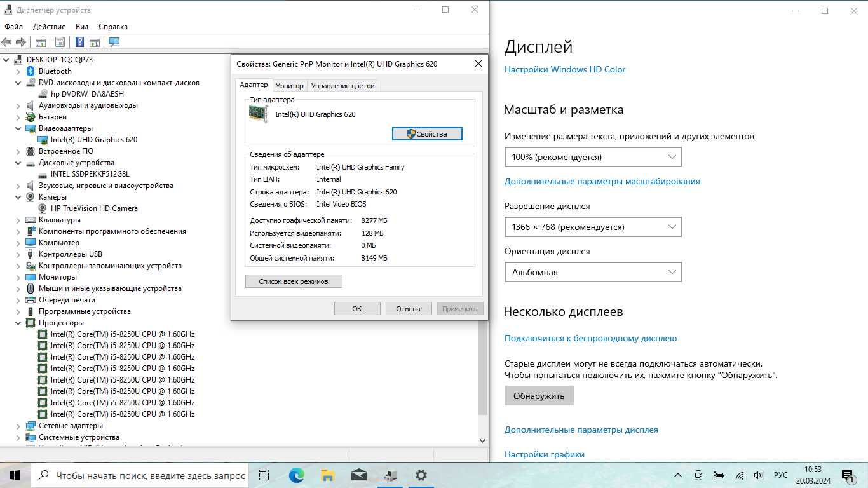The height and width of the screenshot is (488, 868).
Task: Show hidden tray icons chevron
Action: (x=678, y=475)
